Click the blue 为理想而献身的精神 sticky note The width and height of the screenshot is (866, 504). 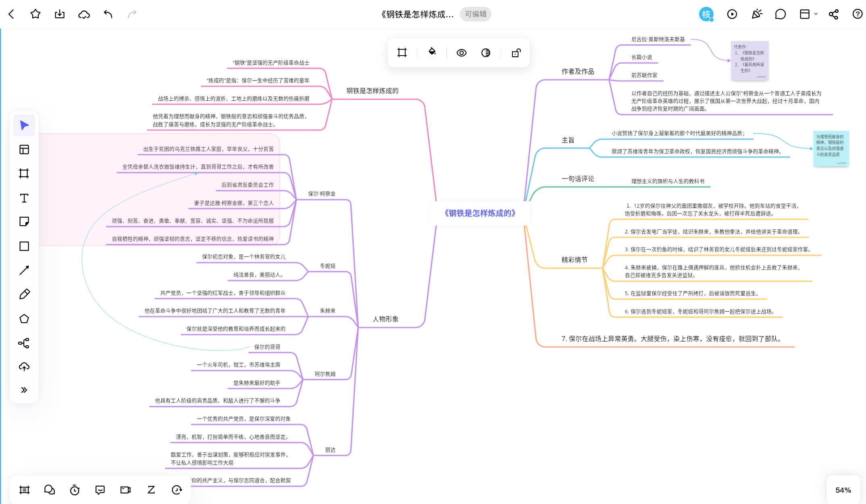831,148
